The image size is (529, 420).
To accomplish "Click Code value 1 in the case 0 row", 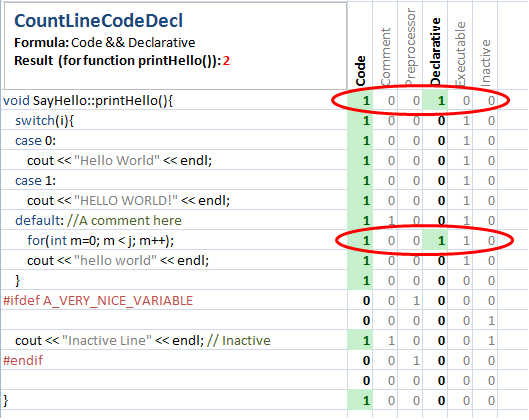I will pos(366,141).
